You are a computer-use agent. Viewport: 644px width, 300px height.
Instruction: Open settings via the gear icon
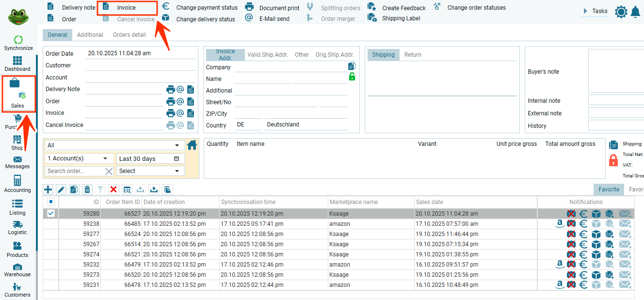click(621, 12)
